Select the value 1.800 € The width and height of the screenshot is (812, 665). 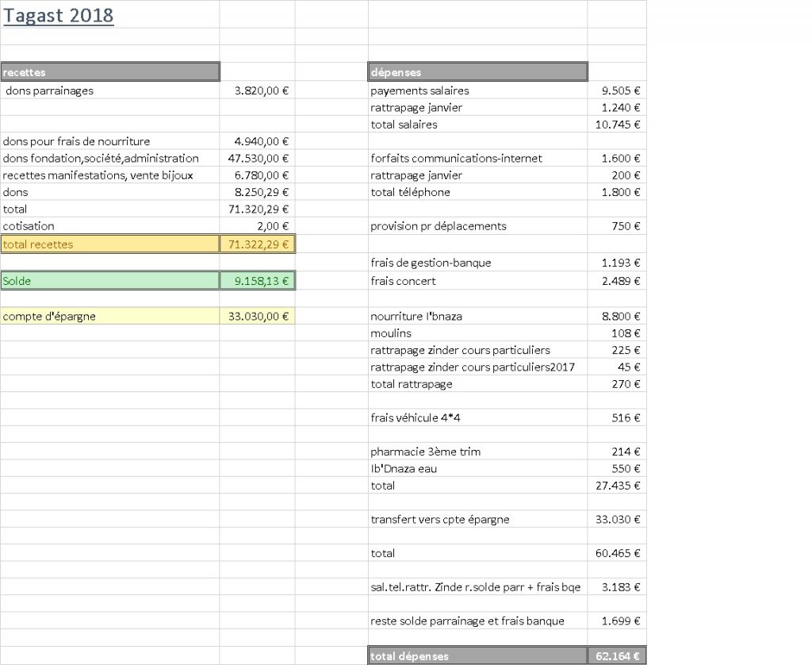pos(620,192)
